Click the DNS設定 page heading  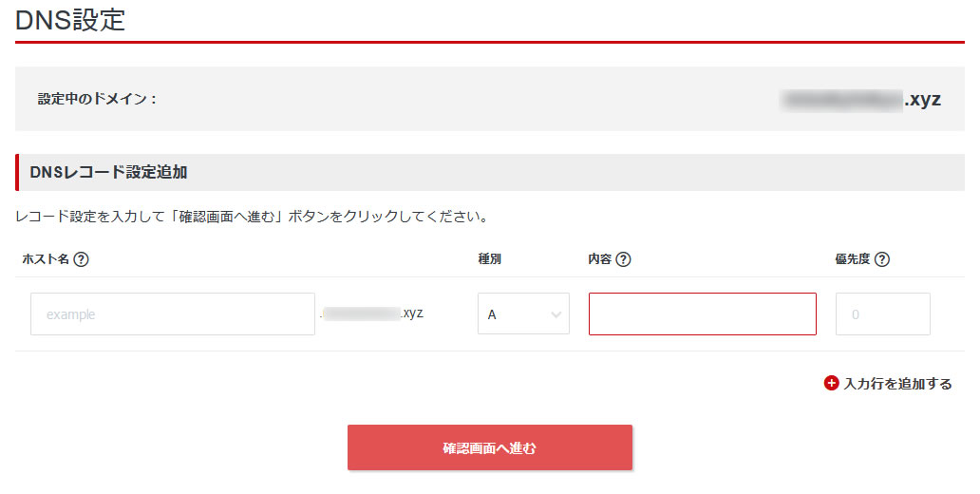click(70, 19)
